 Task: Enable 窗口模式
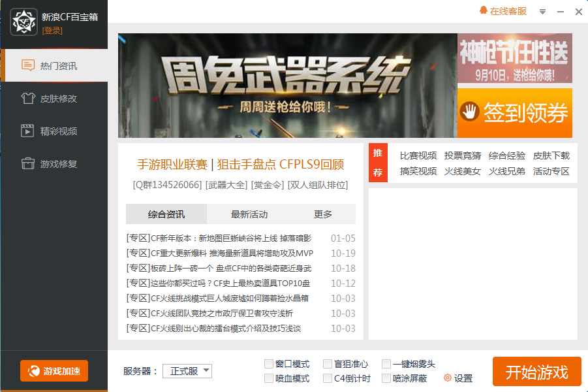268,364
